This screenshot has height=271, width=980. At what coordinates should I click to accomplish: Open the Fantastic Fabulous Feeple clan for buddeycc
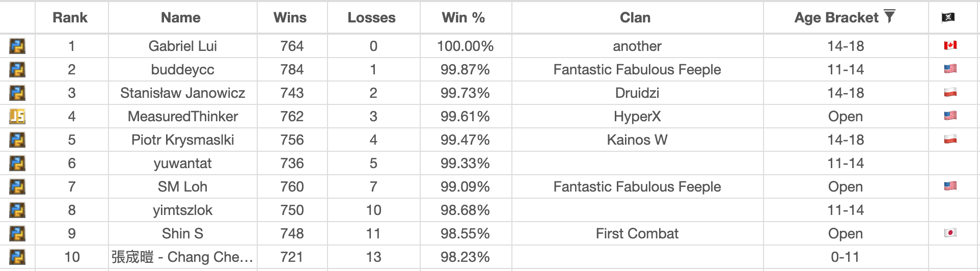click(637, 70)
